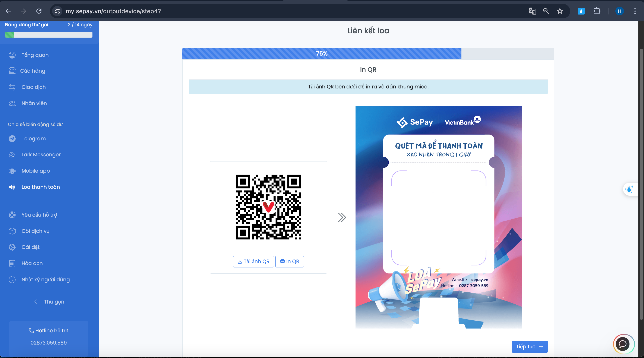Screen dimensions: 644x358
Task: Open the extensions puzzle icon
Action: [x=597, y=11]
